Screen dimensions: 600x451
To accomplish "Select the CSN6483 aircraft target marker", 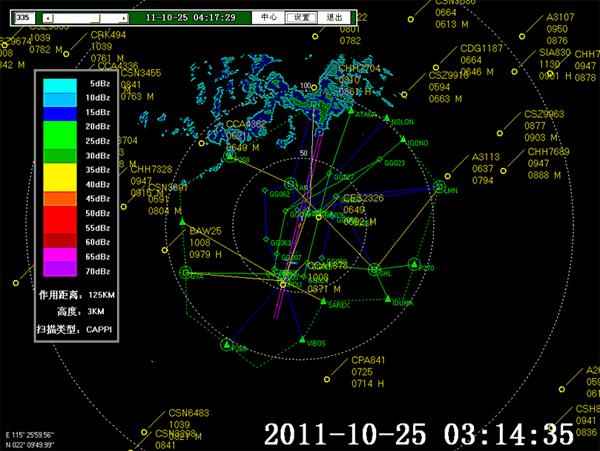I will 144,432.
